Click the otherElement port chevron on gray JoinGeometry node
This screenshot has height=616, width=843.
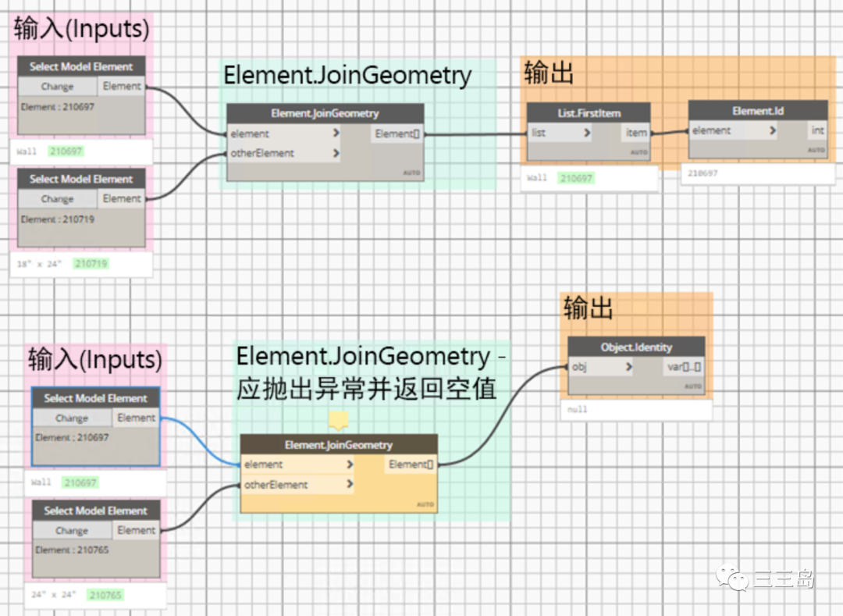[x=336, y=153]
